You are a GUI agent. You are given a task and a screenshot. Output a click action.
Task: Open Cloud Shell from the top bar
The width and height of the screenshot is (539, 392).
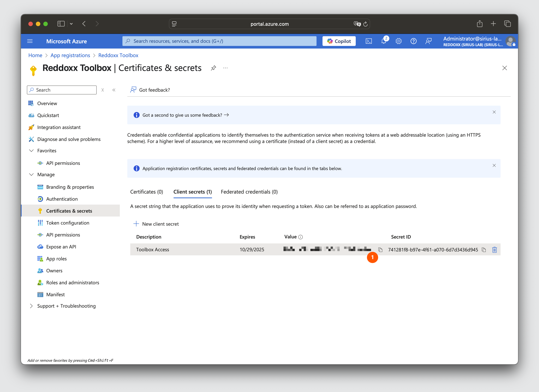[x=369, y=41]
